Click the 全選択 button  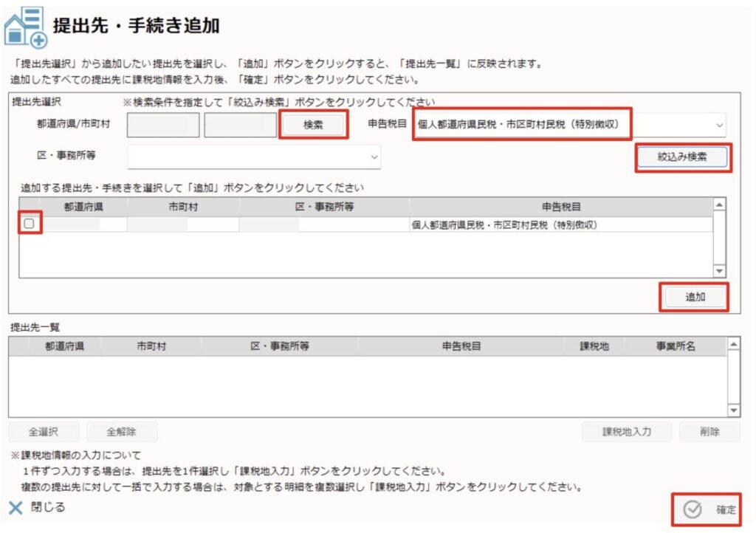coord(44,432)
